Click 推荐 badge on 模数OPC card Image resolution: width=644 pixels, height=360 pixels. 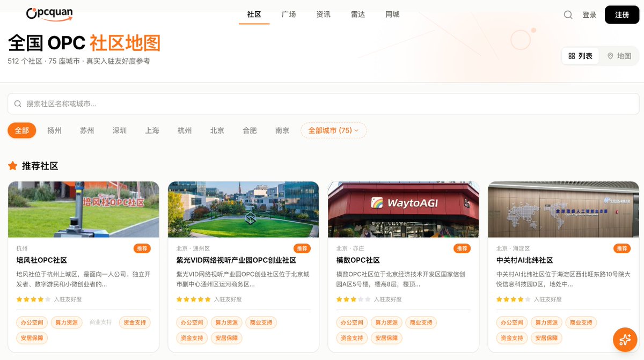(462, 248)
